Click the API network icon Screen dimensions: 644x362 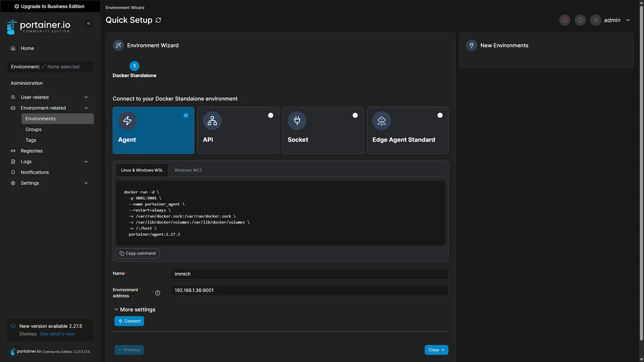point(212,121)
